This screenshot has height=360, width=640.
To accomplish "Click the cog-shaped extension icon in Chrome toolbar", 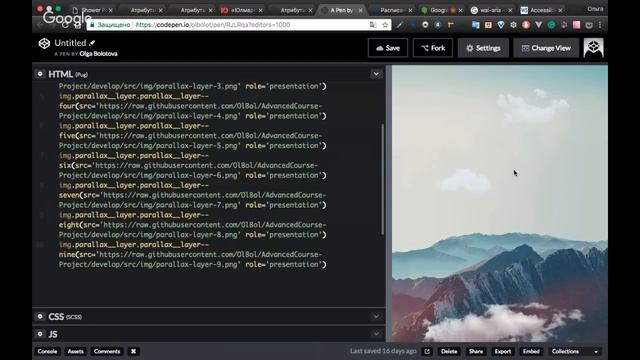I will tap(513, 25).
